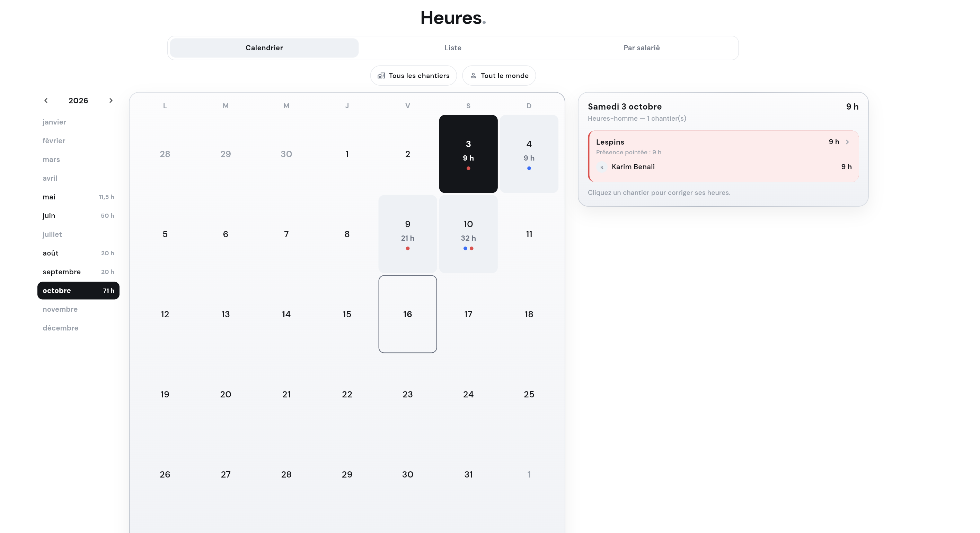
Task: Select juin in the month list
Action: click(x=78, y=216)
